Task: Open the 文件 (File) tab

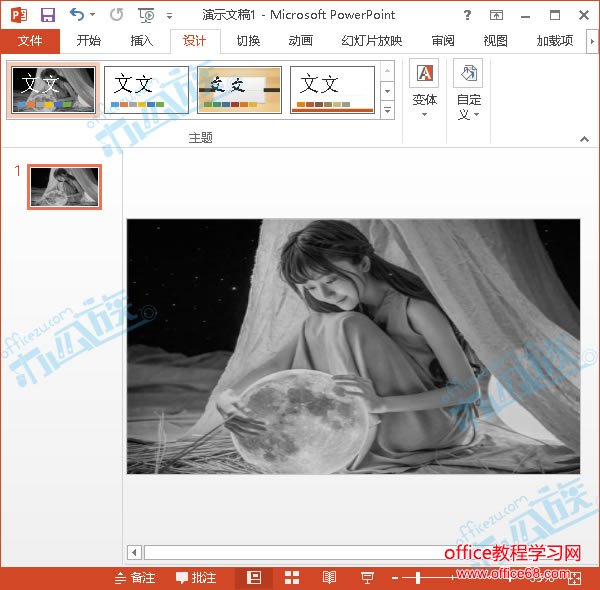Action: pos(30,41)
